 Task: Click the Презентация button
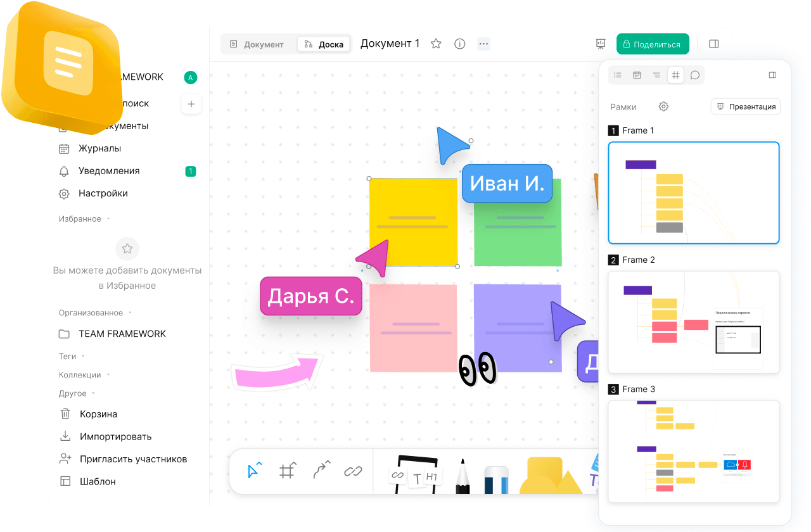point(746,106)
